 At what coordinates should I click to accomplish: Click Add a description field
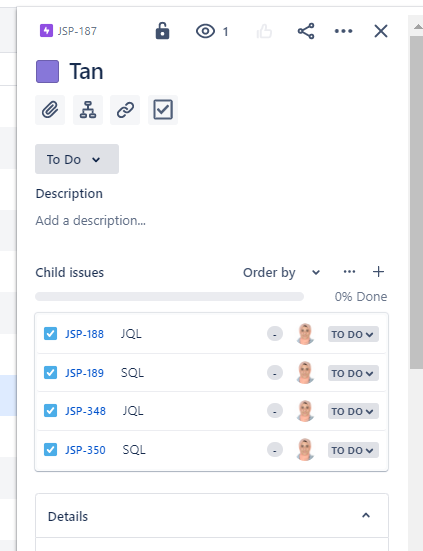click(91, 221)
